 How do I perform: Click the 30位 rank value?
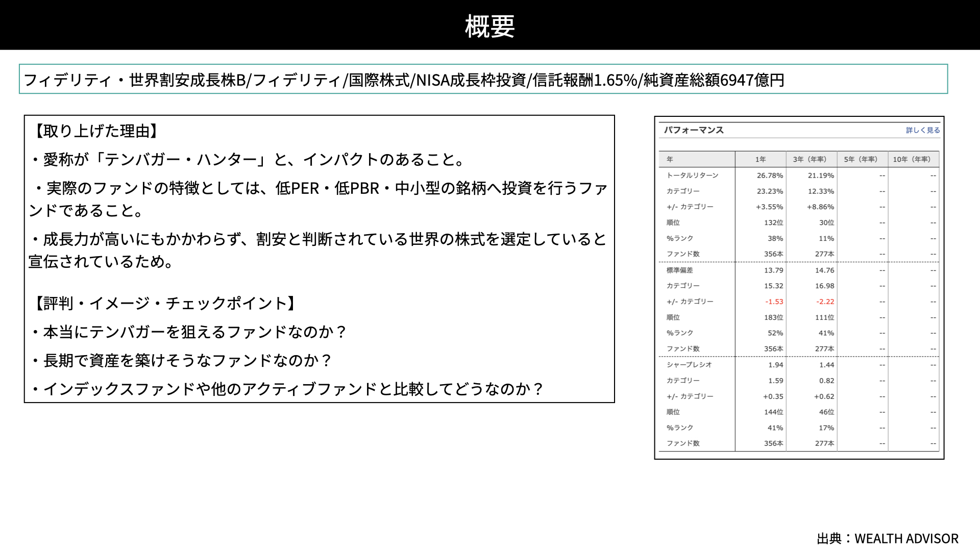826,223
